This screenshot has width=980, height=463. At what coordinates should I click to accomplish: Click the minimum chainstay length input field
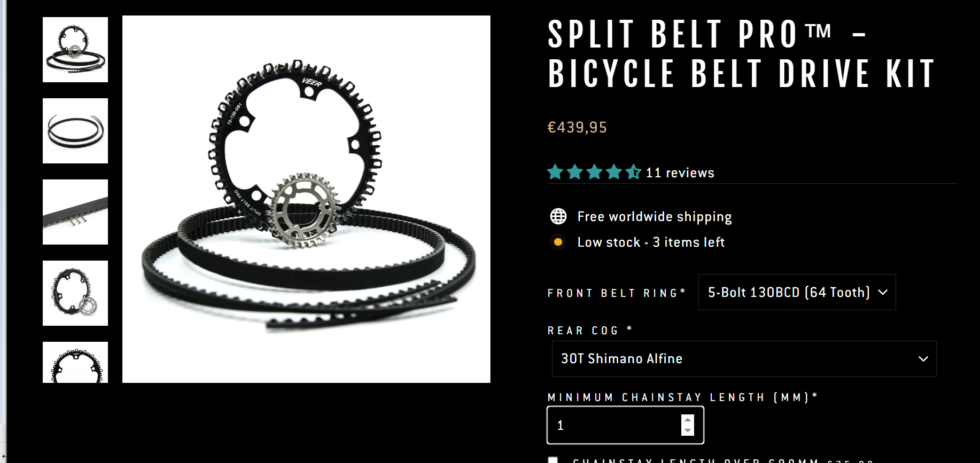click(625, 425)
